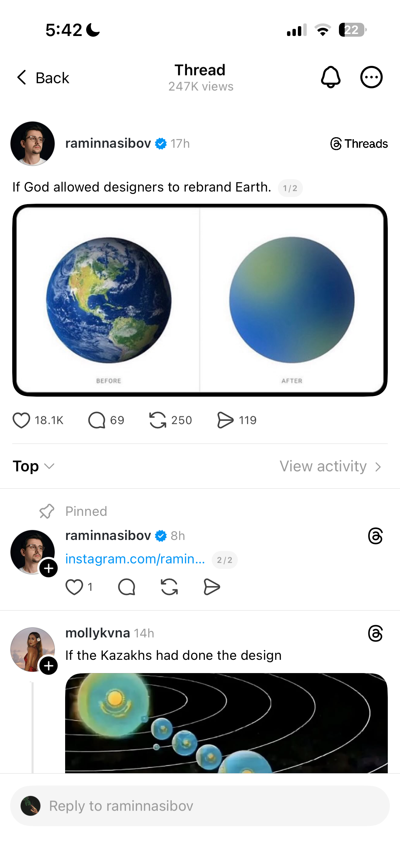Tap the notification bell icon
Image resolution: width=400 pixels, height=868 pixels.
pos(330,77)
